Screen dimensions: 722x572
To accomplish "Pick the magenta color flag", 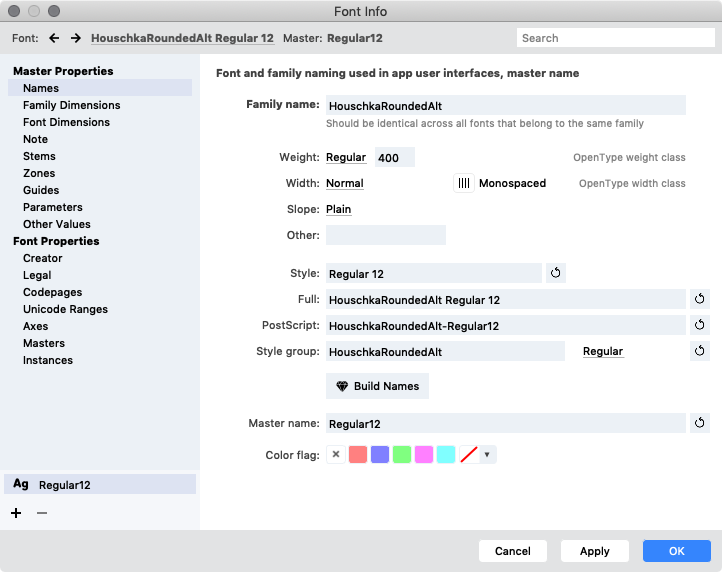I will click(424, 455).
